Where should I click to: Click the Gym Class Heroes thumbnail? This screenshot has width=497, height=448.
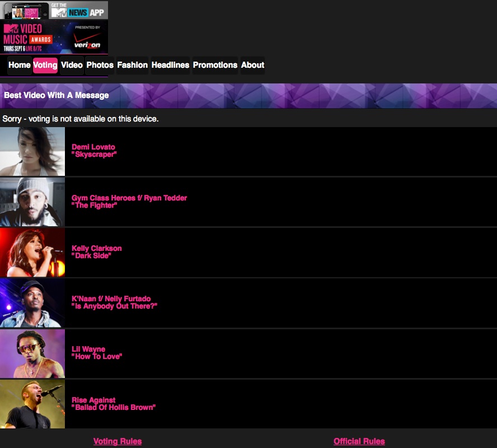coord(32,202)
